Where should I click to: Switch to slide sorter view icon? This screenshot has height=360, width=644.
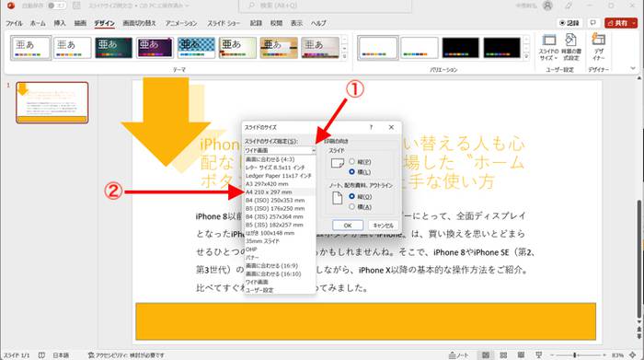pos(503,355)
